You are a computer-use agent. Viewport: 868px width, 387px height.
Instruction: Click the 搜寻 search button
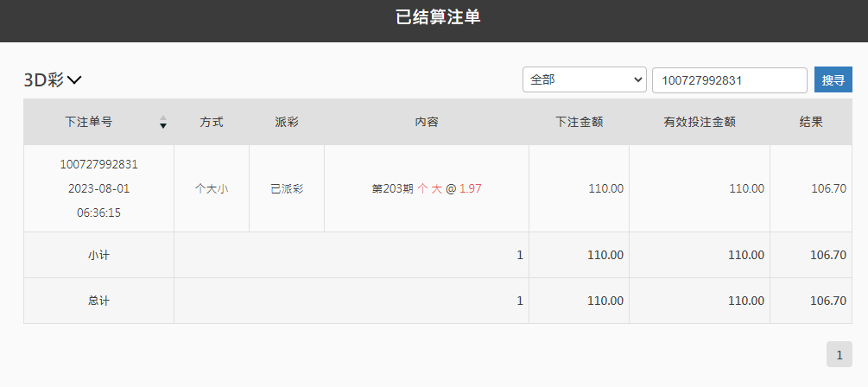833,79
